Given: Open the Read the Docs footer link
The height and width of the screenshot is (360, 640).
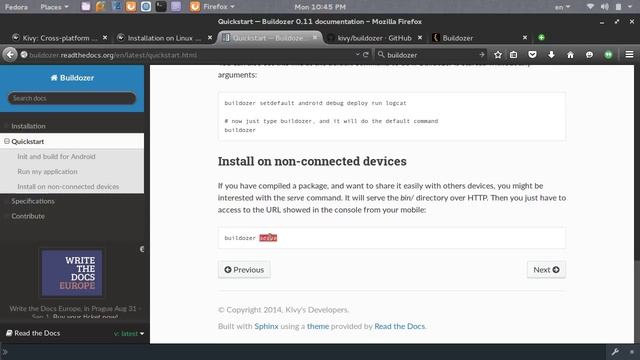Looking at the screenshot, I should (x=400, y=326).
